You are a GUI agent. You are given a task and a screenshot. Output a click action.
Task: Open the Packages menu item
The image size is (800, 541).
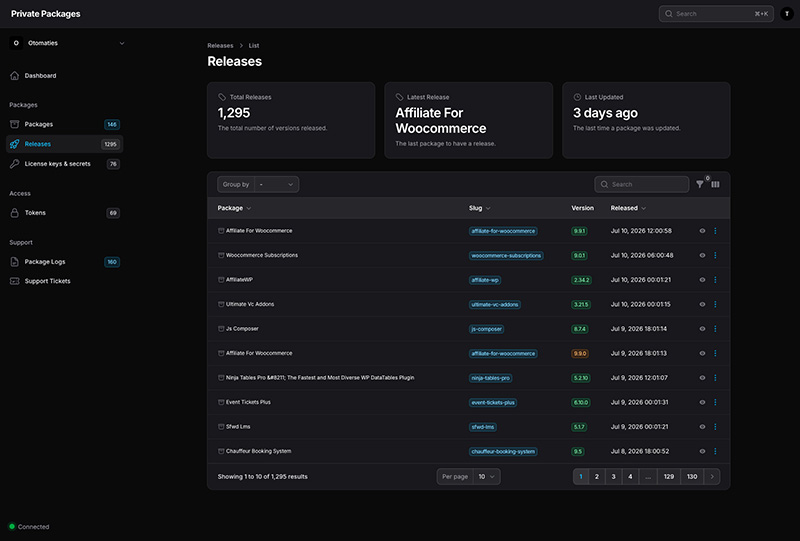click(65, 124)
